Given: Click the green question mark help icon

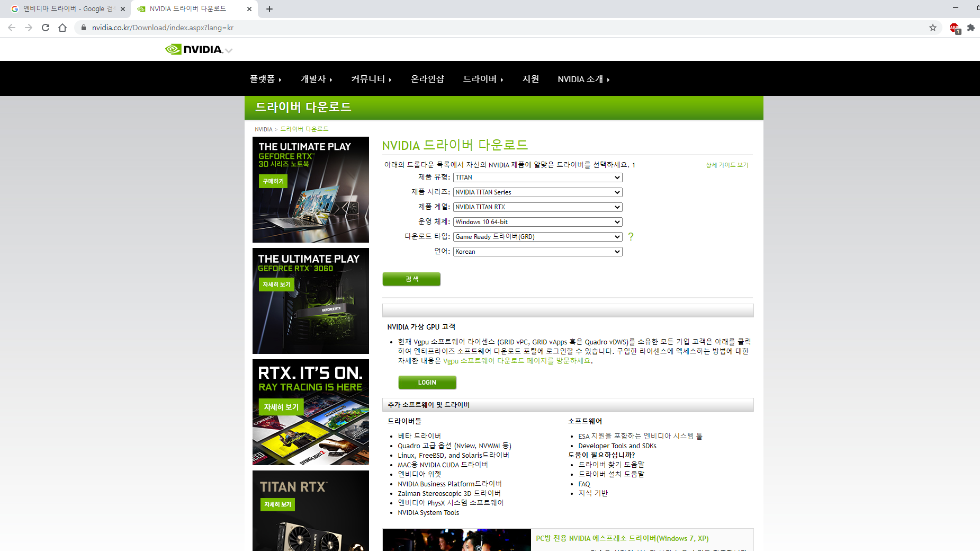Looking at the screenshot, I should click(x=631, y=237).
